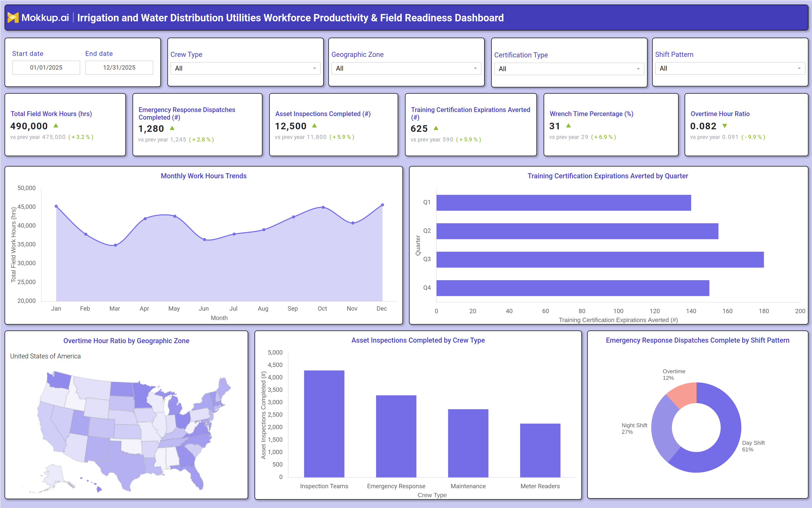
Task: Click the Shift Pattern dropdown arrow
Action: (x=799, y=69)
